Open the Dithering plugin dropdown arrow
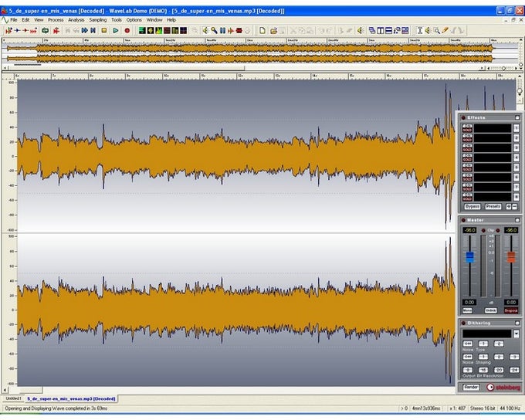This screenshot has width=525, height=420. pos(516,334)
